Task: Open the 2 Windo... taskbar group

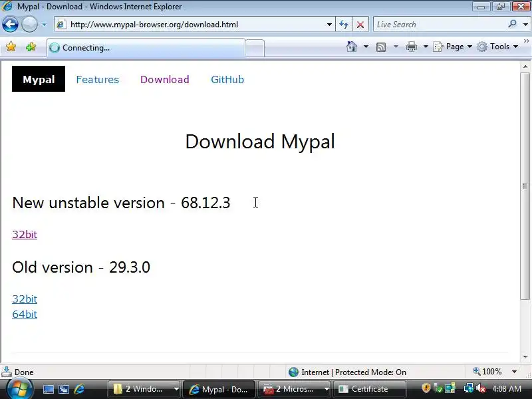Action: pos(144,389)
